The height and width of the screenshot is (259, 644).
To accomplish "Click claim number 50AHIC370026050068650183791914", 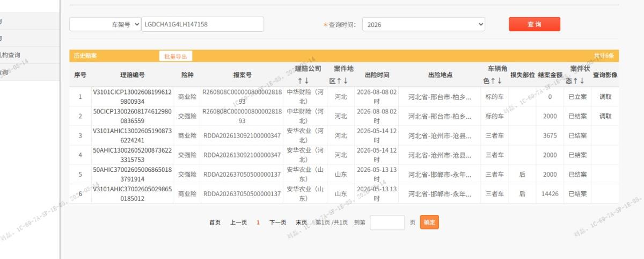I will pos(132,174).
